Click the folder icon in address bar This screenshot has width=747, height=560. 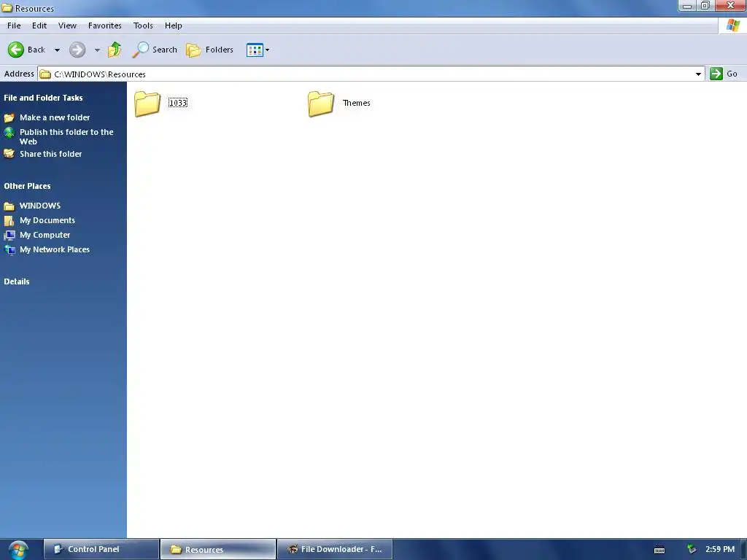click(45, 74)
